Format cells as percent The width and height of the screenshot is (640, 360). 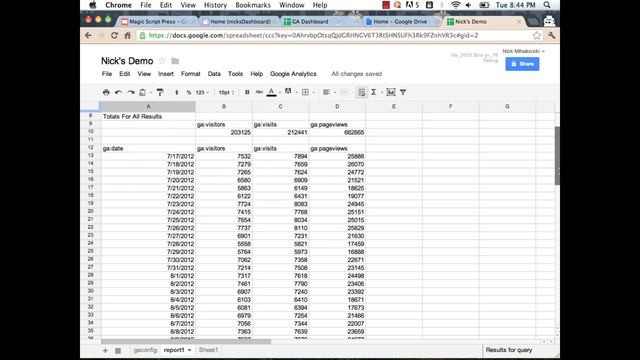189,92
